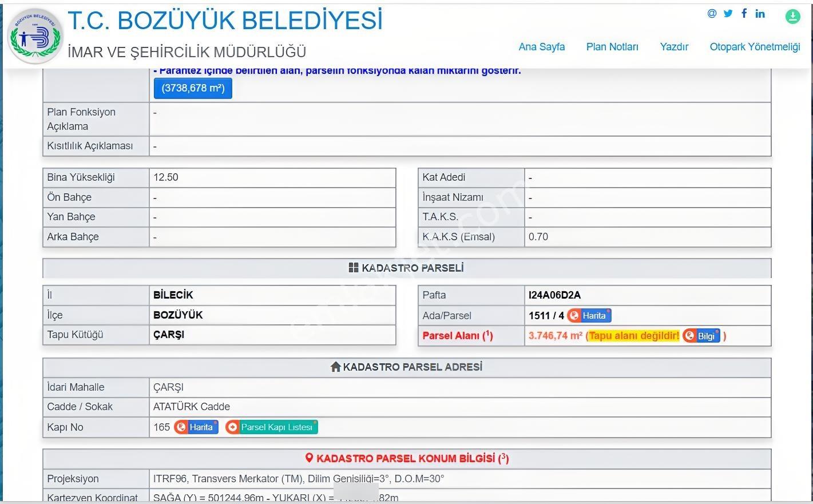The image size is (813, 504).
Task: Click the parcel area value 3.746,74 m²
Action: pos(555,336)
